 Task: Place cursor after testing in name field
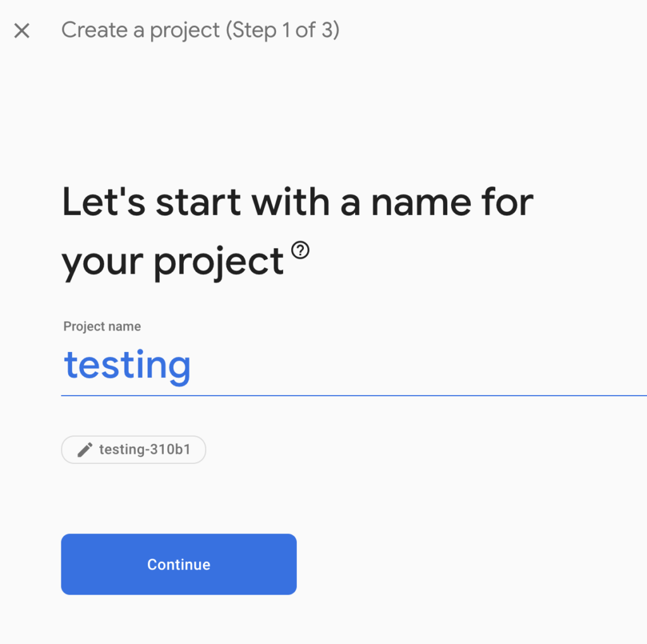[192, 366]
